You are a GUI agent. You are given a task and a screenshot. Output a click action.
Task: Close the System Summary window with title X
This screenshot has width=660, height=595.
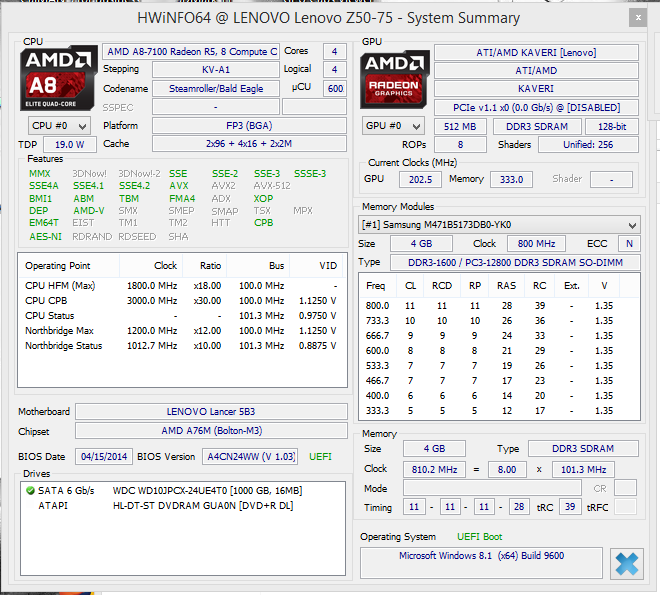click(638, 18)
